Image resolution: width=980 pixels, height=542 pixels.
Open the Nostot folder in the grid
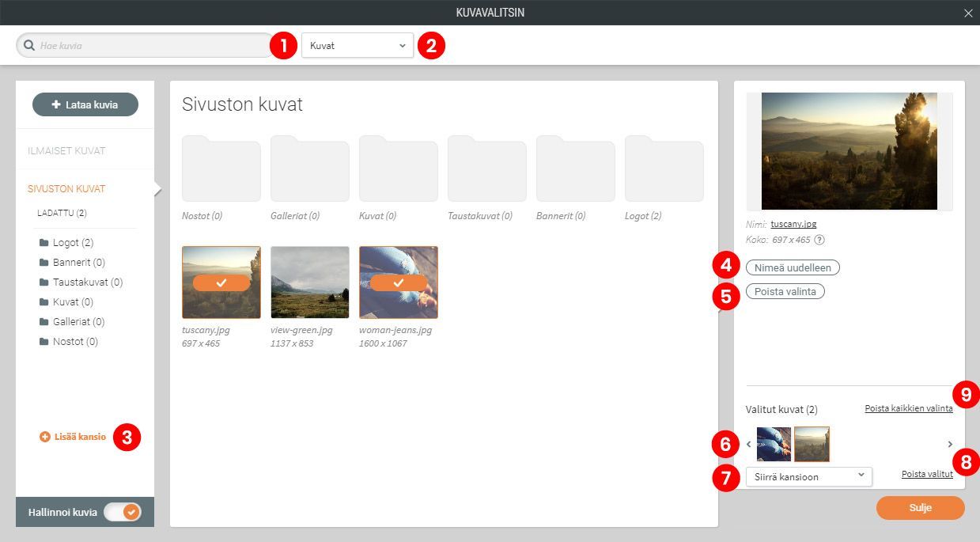[221, 169]
